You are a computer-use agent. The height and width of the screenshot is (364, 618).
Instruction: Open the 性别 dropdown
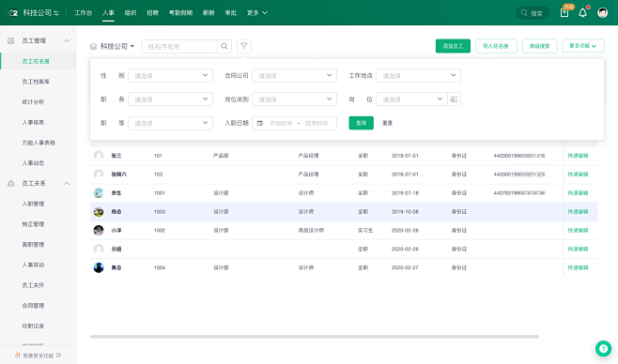(x=170, y=76)
